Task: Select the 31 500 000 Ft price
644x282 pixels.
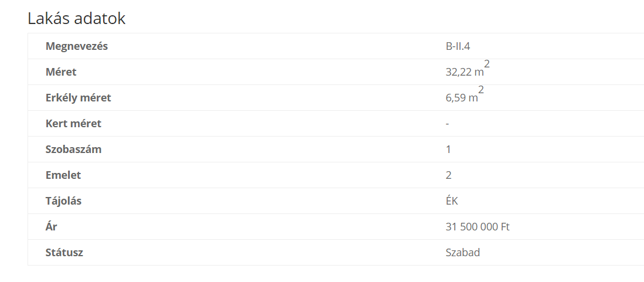Action: coord(478,226)
